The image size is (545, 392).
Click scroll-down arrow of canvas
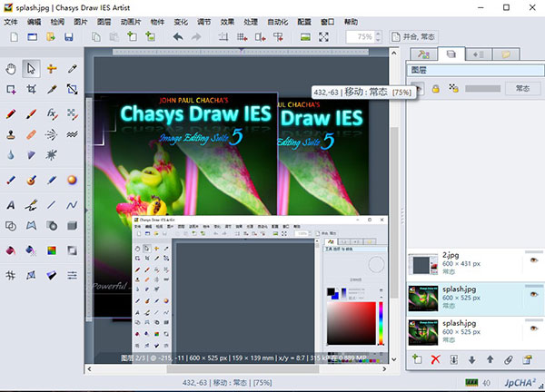394,359
